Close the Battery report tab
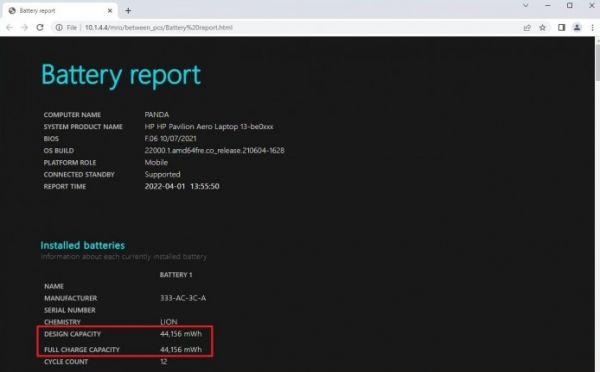Image resolution: width=600 pixels, height=372 pixels. (110, 11)
